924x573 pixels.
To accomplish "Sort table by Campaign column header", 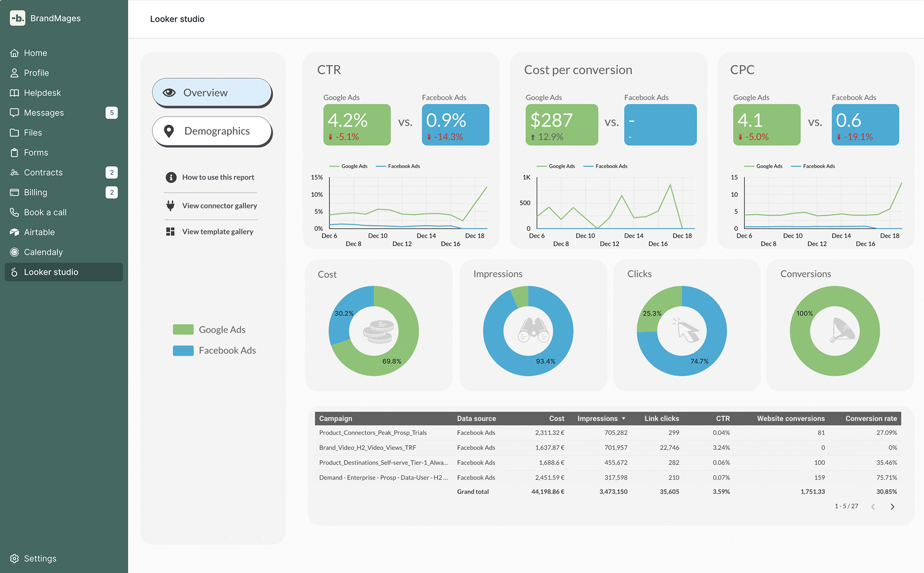I will pos(336,418).
